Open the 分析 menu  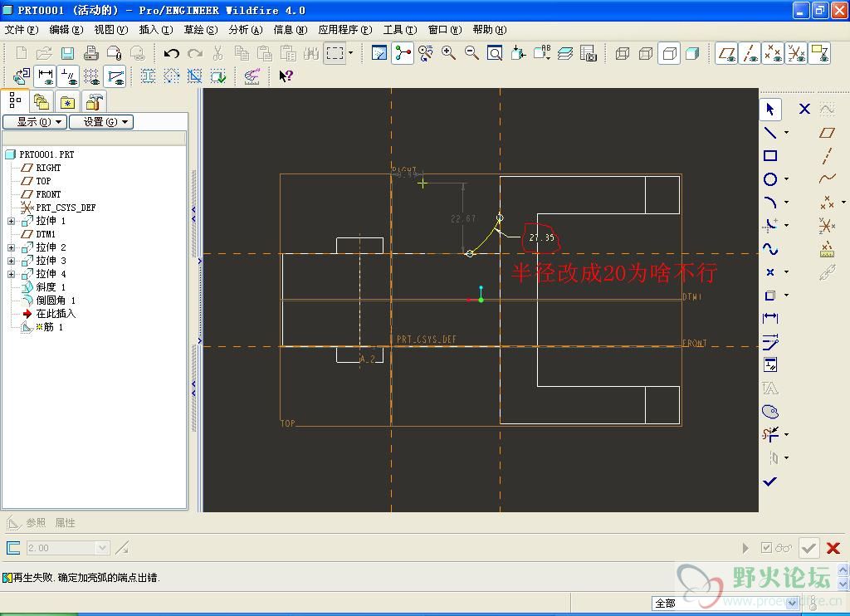pyautogui.click(x=246, y=30)
